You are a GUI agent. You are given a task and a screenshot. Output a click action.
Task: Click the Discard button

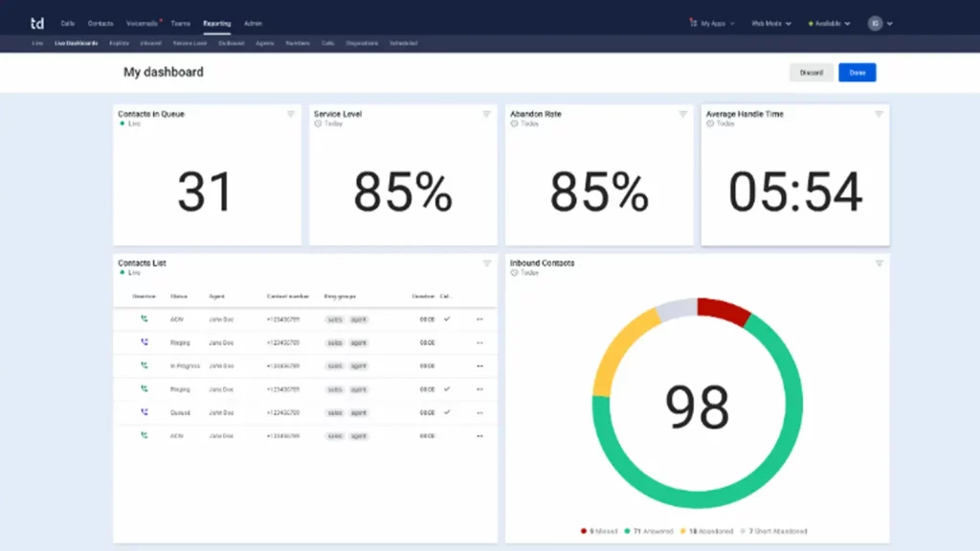(811, 72)
